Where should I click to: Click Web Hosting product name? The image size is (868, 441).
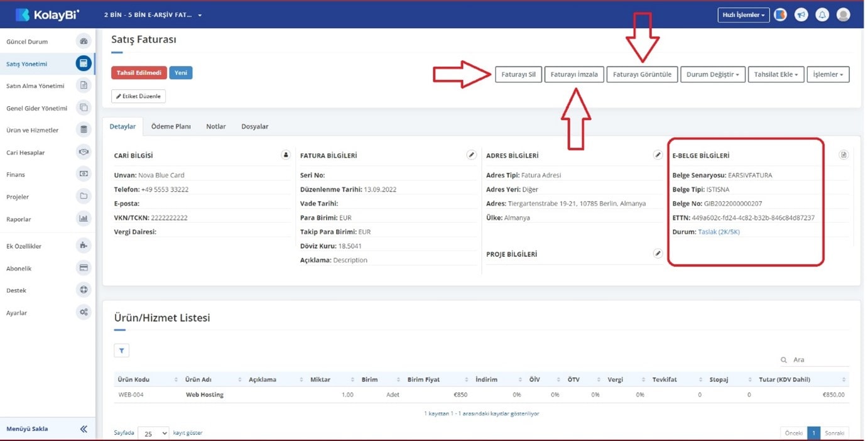pos(205,395)
